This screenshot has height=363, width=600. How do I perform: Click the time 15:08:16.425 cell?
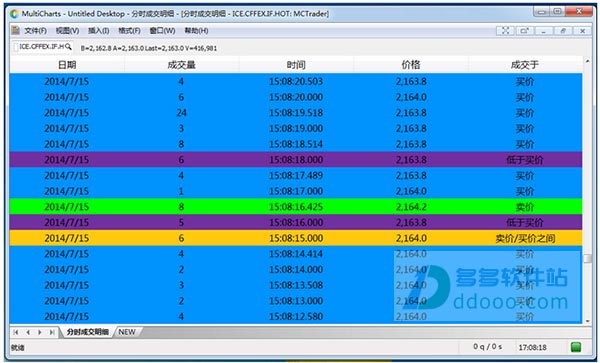[x=296, y=207]
